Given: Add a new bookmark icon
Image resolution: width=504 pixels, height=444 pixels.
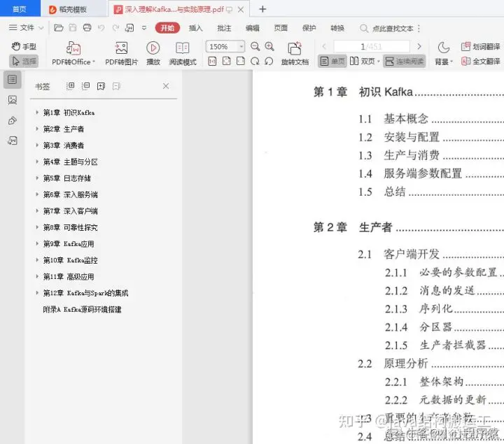Looking at the screenshot, I should [x=101, y=86].
